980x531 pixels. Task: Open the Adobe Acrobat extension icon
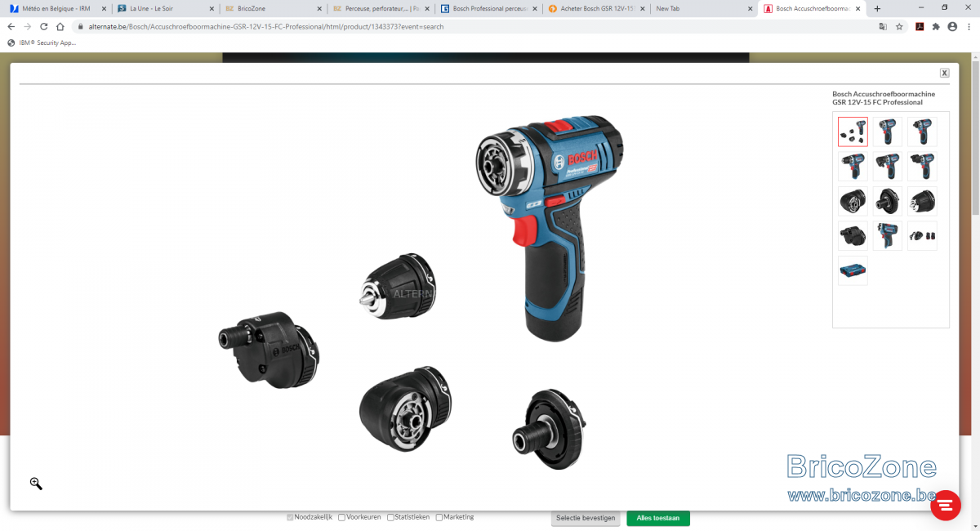[919, 26]
